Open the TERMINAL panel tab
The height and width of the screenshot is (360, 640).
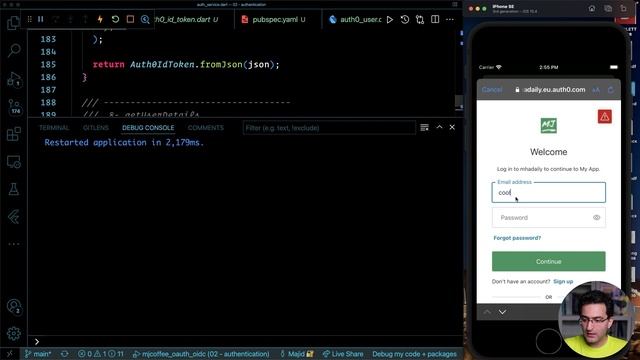point(54,128)
